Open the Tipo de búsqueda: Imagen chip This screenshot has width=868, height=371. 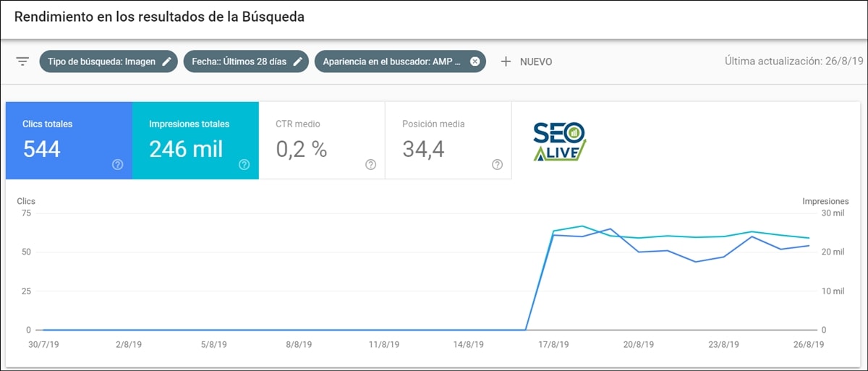click(100, 61)
